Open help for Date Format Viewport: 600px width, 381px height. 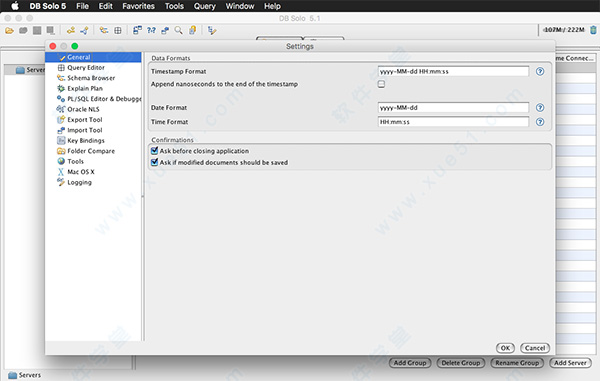(540, 107)
